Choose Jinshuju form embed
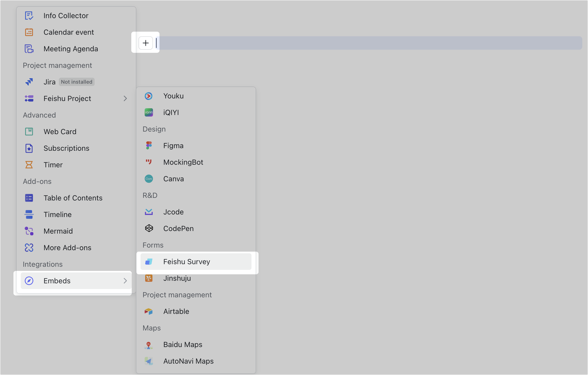 [x=196, y=278]
